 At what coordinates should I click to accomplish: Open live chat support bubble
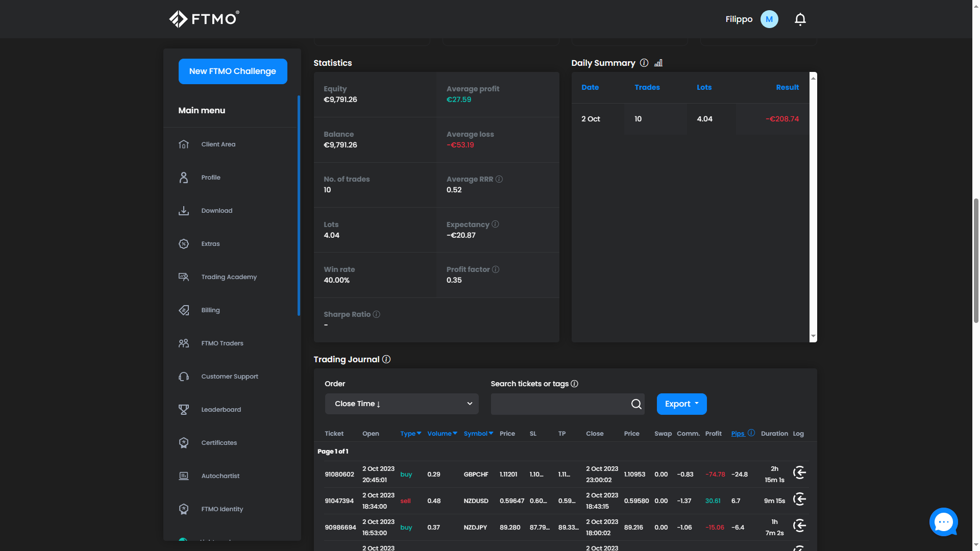click(x=943, y=522)
